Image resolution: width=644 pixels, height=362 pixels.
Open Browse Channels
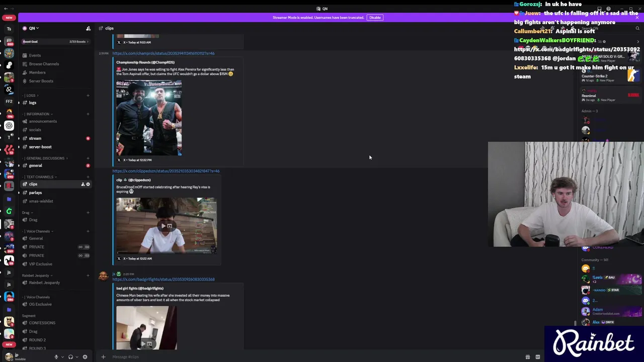tap(44, 64)
